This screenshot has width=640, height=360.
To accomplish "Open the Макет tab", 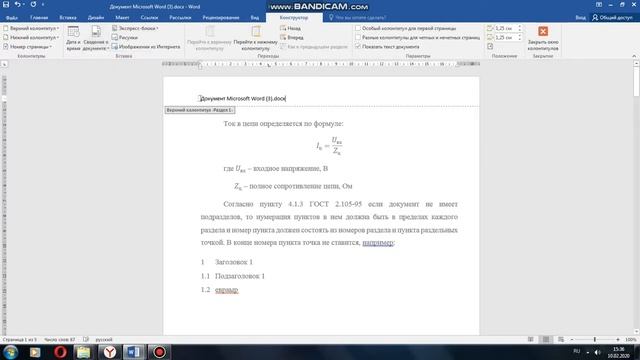I will [122, 18].
